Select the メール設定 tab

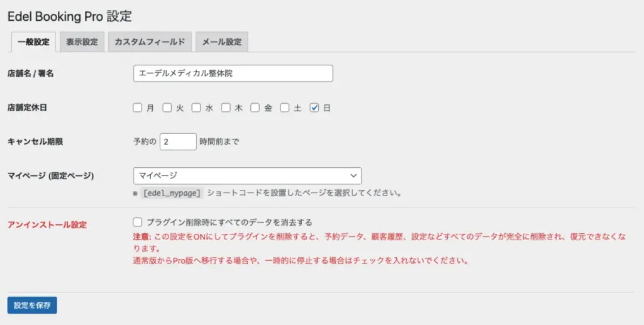[221, 42]
